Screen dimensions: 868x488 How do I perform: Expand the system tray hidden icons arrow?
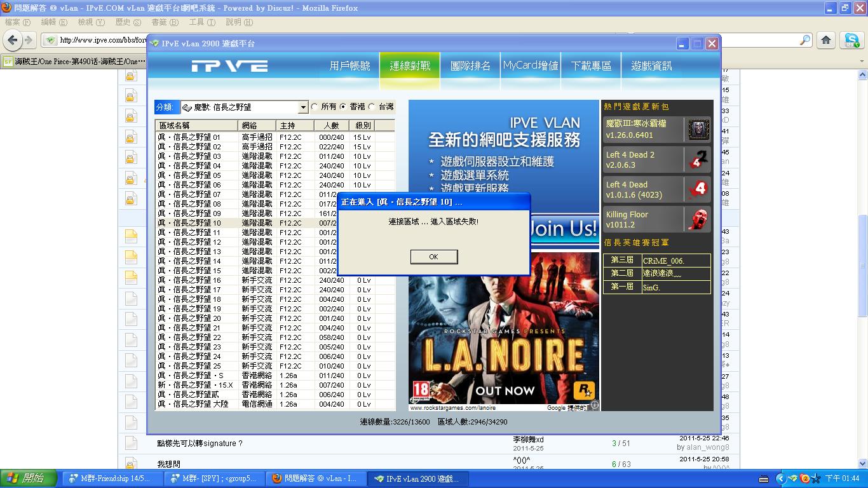click(781, 478)
